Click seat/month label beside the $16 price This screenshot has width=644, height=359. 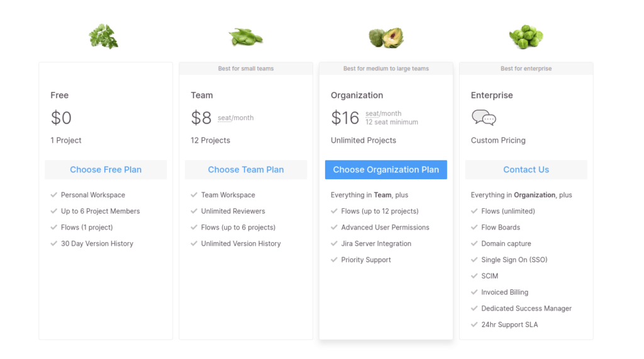pyautogui.click(x=383, y=113)
